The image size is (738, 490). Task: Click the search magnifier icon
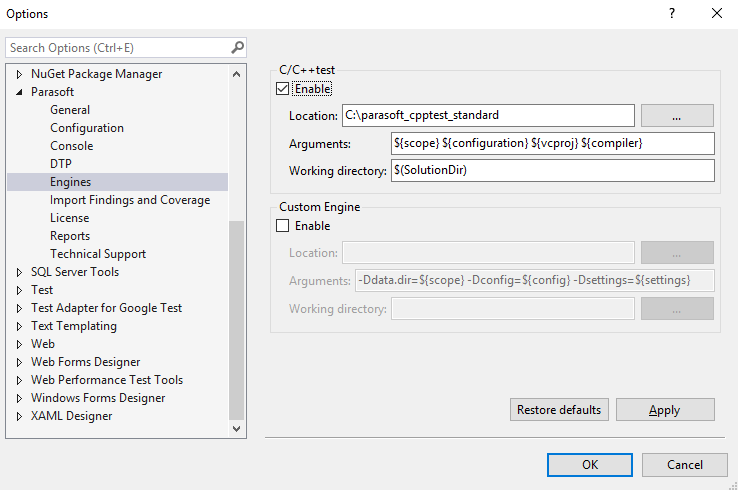pyautogui.click(x=237, y=48)
